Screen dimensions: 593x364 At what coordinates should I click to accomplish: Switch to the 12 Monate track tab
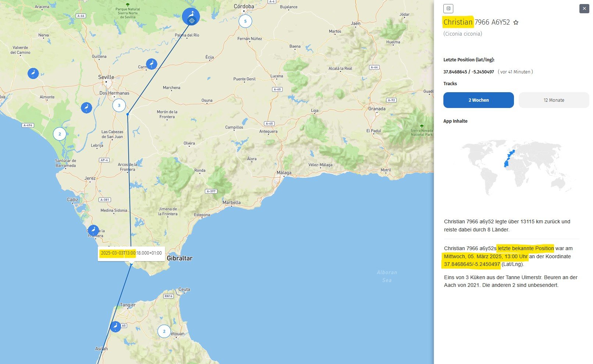pyautogui.click(x=554, y=100)
